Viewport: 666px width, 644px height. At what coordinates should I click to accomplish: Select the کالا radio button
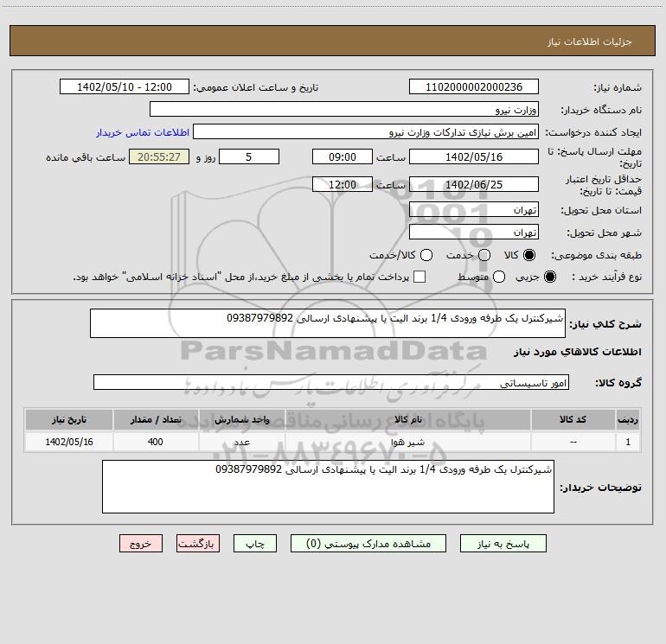[x=529, y=255]
